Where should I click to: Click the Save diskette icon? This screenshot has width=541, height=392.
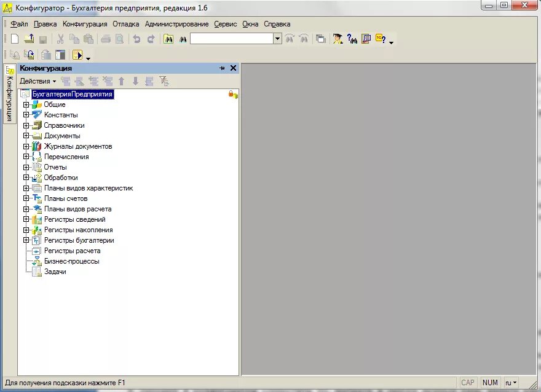pyautogui.click(x=43, y=39)
